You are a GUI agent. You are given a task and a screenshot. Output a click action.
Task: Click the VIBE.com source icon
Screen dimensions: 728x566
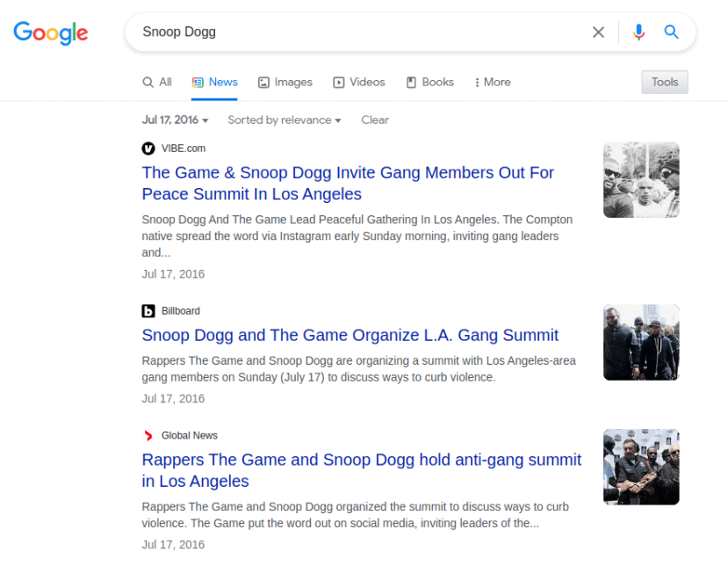[148, 149]
